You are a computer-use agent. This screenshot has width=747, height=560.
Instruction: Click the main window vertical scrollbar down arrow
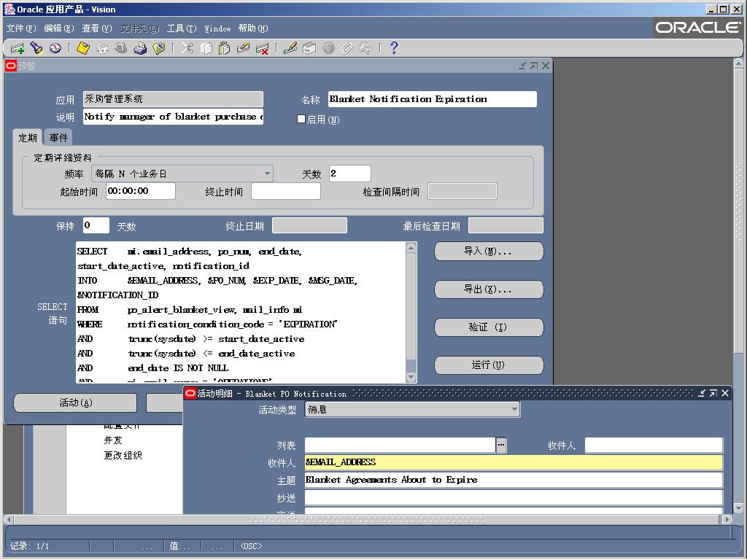(x=738, y=507)
